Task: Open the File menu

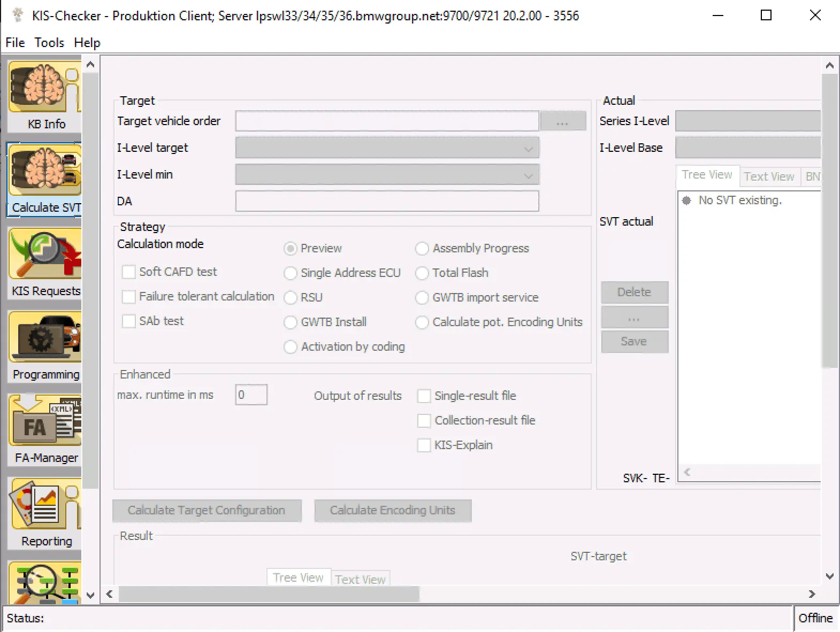Action: tap(15, 43)
